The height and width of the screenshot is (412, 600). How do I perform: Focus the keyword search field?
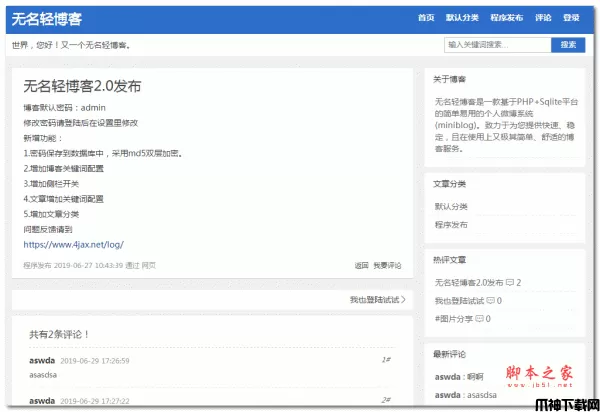[497, 45]
